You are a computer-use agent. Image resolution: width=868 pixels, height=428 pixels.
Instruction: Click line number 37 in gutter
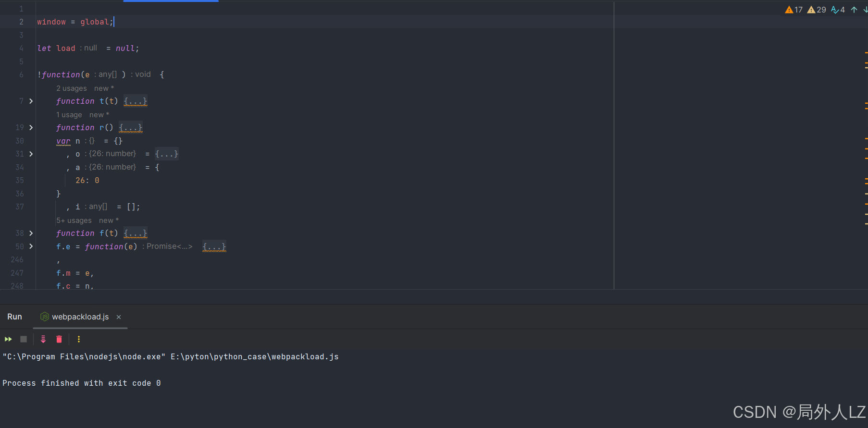coord(20,207)
